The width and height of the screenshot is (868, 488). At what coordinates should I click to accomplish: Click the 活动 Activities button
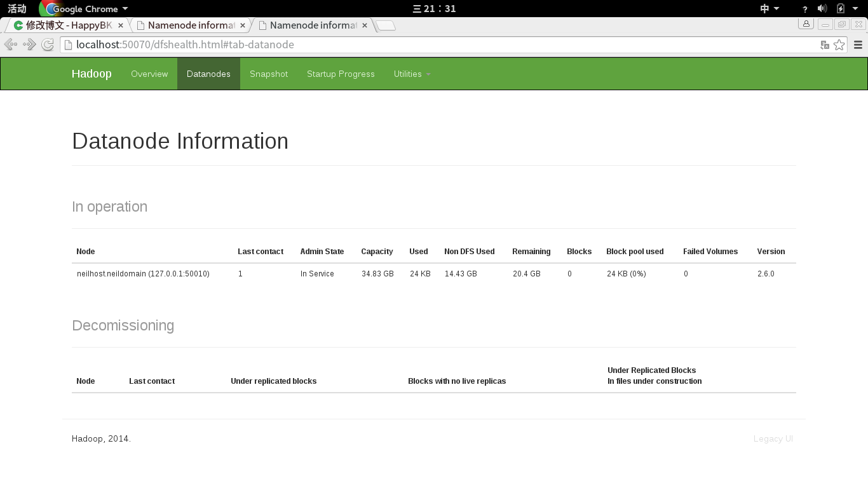tap(17, 9)
